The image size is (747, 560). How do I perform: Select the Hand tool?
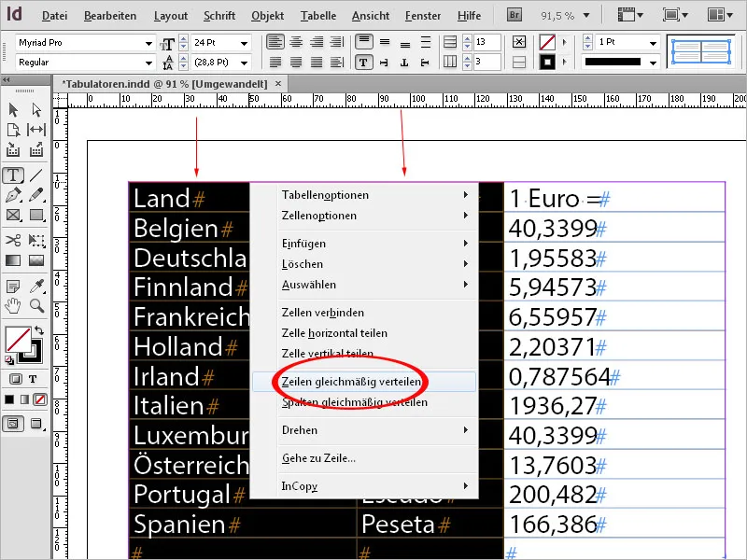[x=13, y=305]
